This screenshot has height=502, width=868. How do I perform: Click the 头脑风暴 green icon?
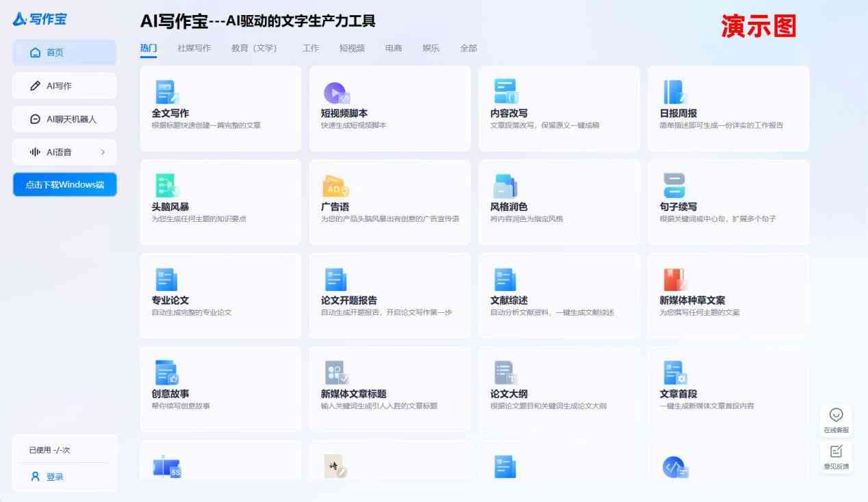tap(166, 186)
